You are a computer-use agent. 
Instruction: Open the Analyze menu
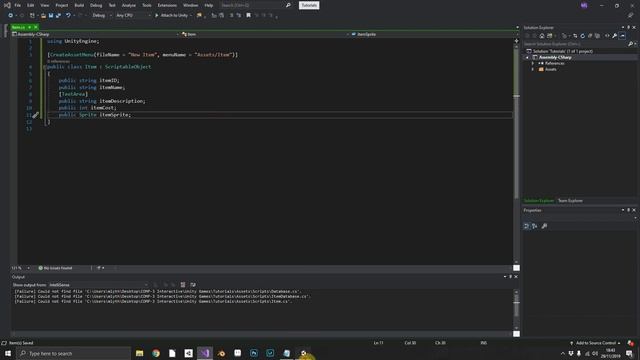[129, 5]
